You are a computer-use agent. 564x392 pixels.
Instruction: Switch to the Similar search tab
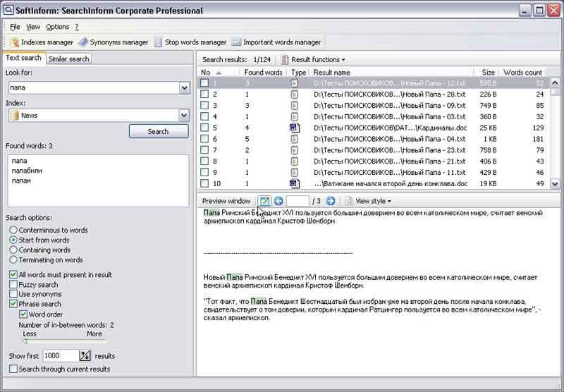point(68,59)
